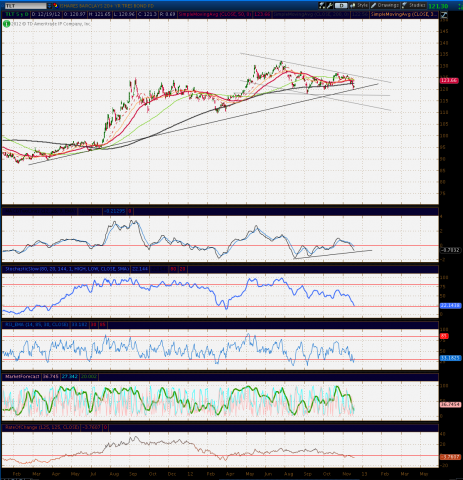463x480 pixels.
Task: Select the dimmed SimpleMovingAvg 200 study label
Action: click(x=311, y=14)
